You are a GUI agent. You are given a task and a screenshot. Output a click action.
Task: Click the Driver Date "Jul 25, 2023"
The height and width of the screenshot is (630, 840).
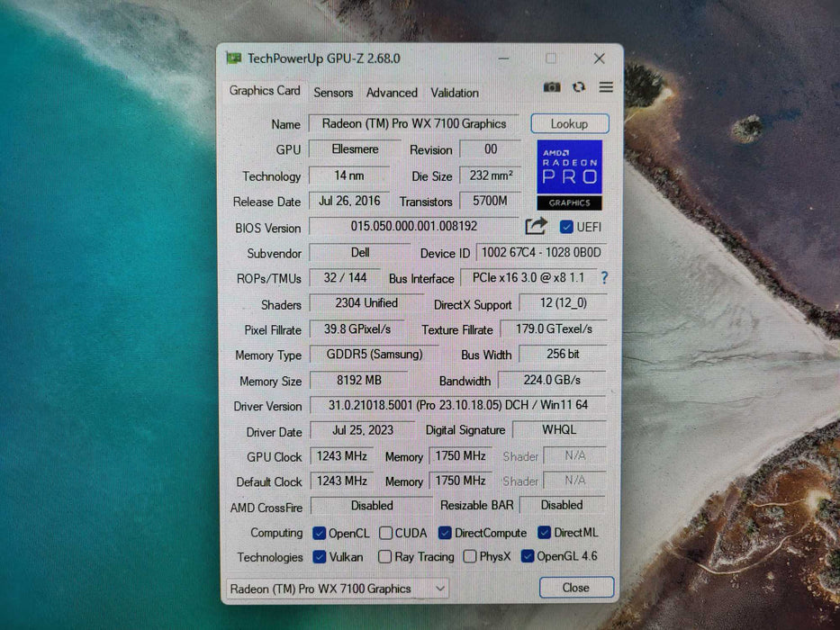tap(363, 430)
